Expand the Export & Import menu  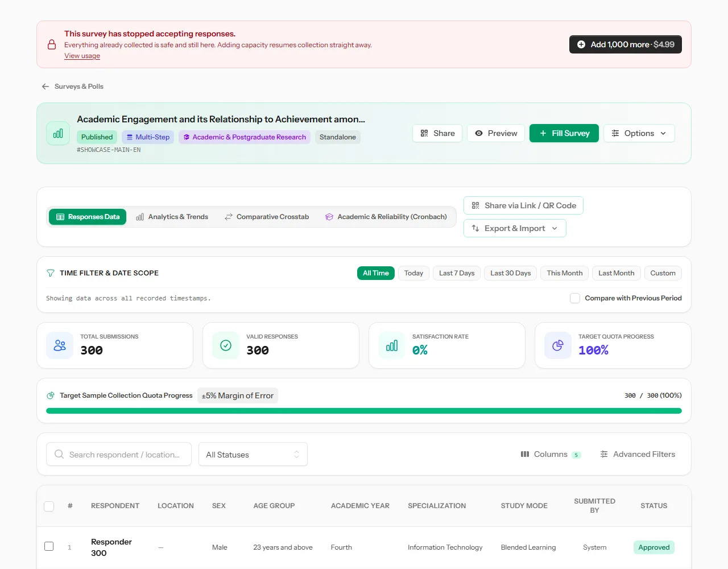click(515, 228)
